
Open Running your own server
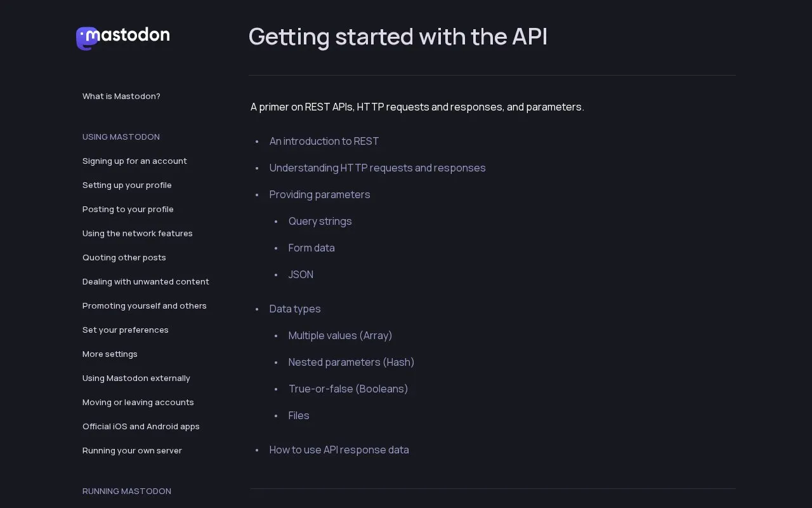click(132, 451)
